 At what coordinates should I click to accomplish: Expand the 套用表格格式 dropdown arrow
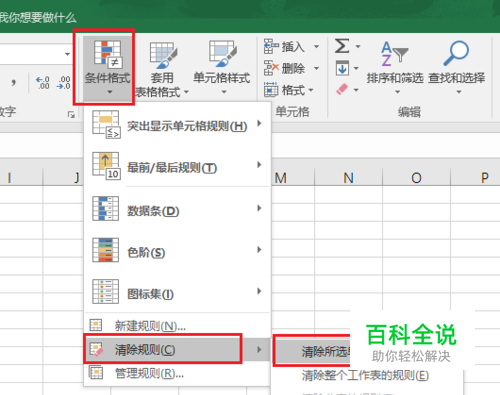pyautogui.click(x=186, y=92)
